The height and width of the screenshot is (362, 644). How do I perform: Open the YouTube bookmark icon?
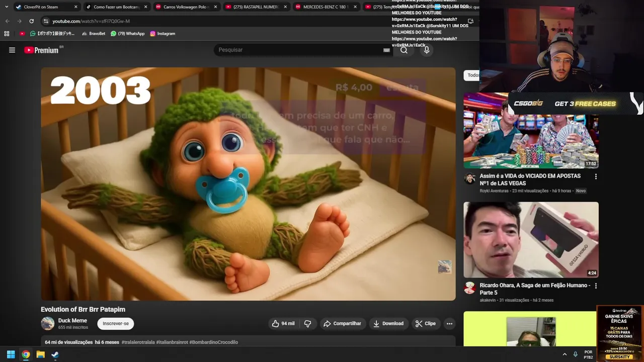[x=22, y=34]
